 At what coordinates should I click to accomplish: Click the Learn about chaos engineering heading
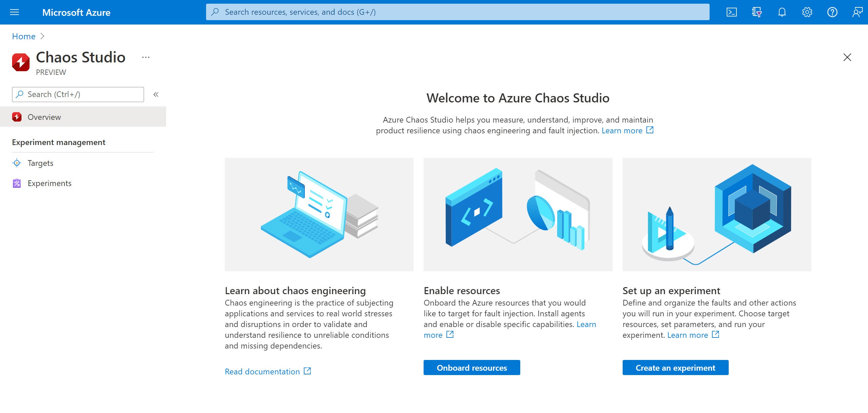click(295, 290)
